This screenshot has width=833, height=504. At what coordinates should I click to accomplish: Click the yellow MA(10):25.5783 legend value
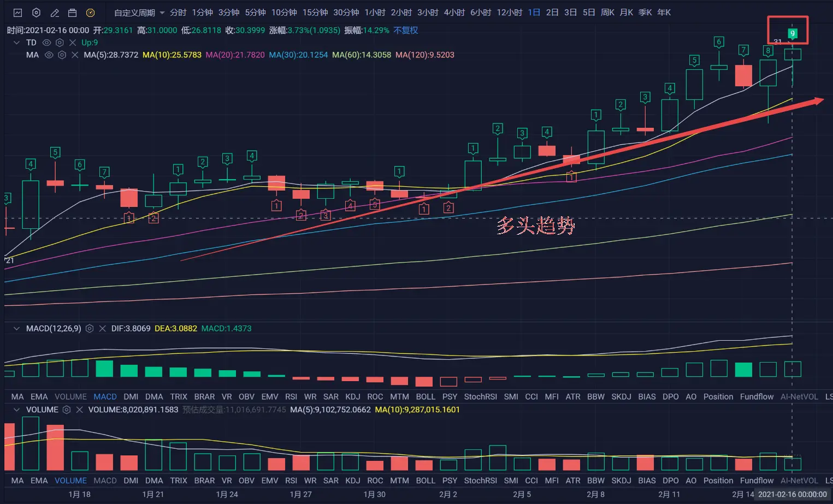pyautogui.click(x=172, y=55)
